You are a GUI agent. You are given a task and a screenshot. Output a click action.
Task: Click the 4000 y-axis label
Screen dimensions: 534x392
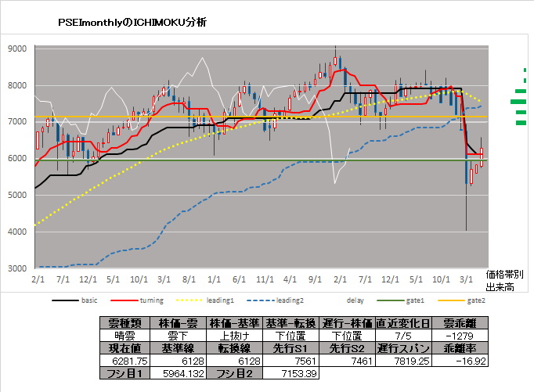click(17, 232)
